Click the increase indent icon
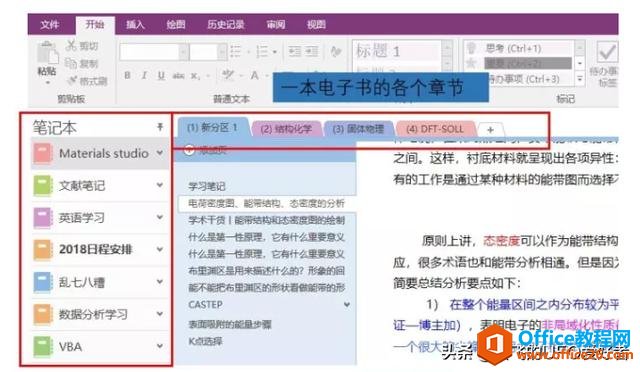Screen dimensions: 640x372 311,51
